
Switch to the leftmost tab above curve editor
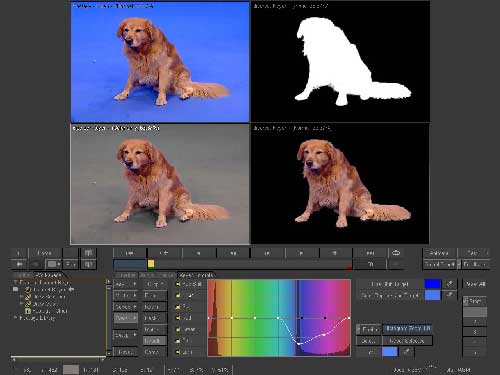125,275
